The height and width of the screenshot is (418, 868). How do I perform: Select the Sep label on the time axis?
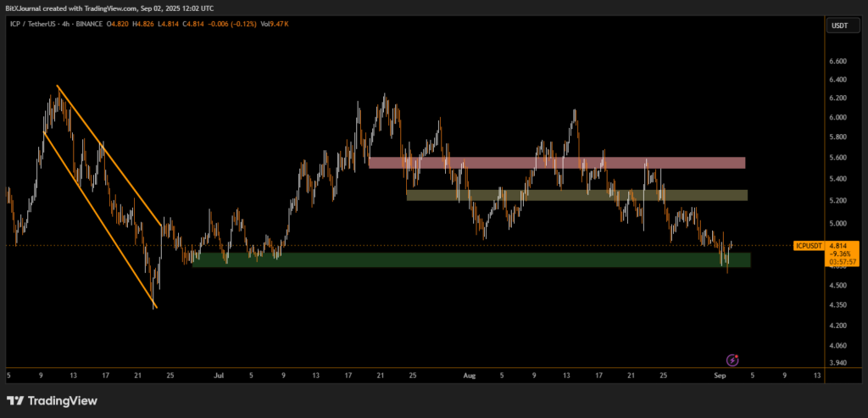pos(719,374)
